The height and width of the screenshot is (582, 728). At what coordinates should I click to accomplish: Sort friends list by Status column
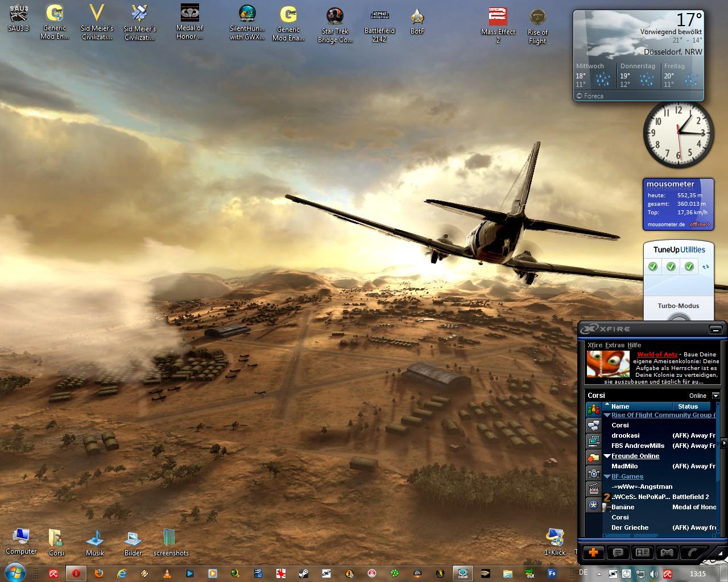(x=692, y=406)
